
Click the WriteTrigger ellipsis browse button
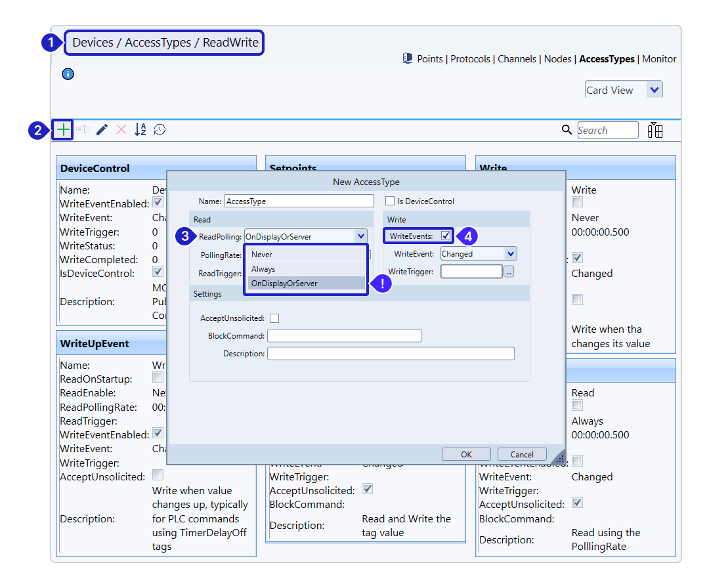pyautogui.click(x=509, y=272)
